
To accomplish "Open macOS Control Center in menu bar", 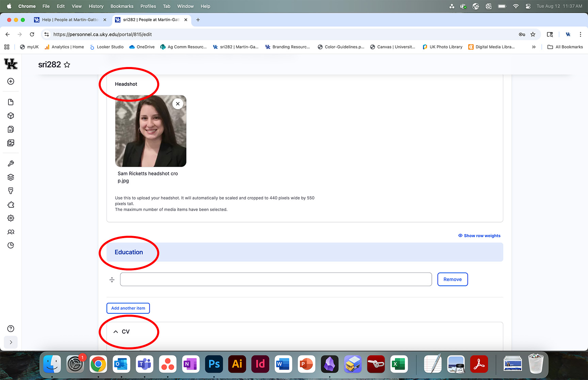I will tap(528, 6).
